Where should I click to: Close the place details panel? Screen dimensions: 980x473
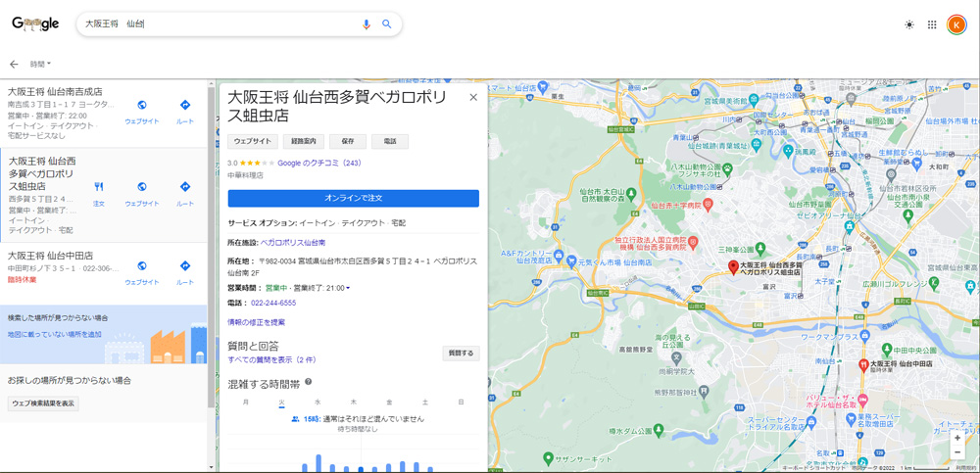tap(473, 97)
